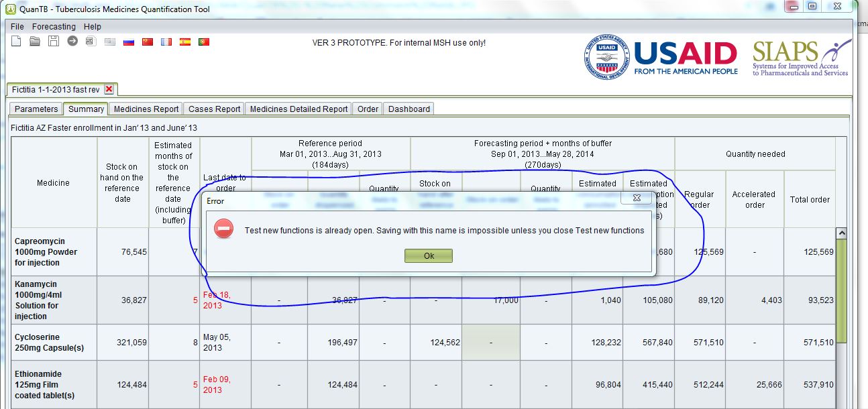Click the Total order column header

point(810,199)
